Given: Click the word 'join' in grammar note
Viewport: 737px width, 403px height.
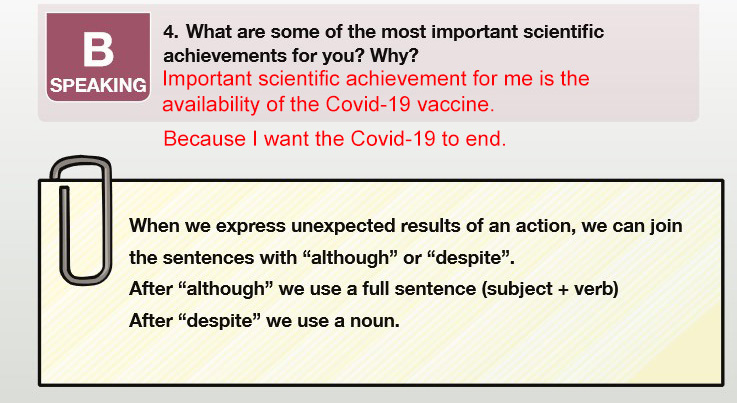Looking at the screenshot, I should (666, 226).
